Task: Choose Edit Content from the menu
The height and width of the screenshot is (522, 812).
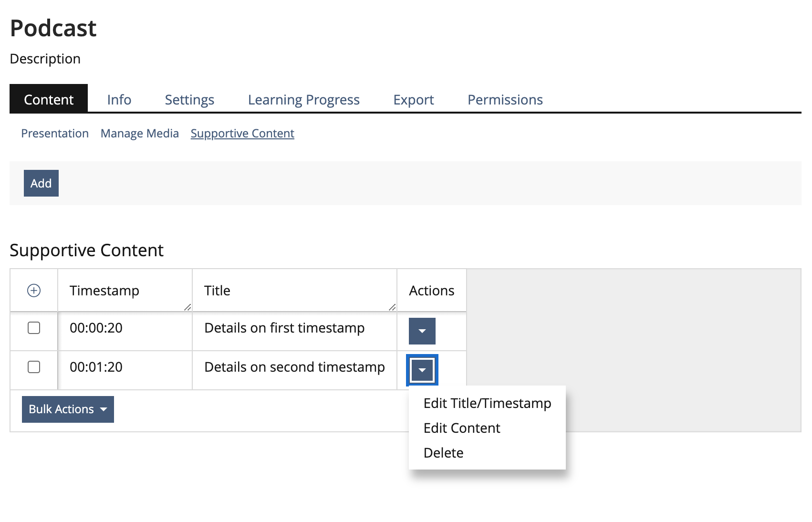Action: tap(462, 428)
